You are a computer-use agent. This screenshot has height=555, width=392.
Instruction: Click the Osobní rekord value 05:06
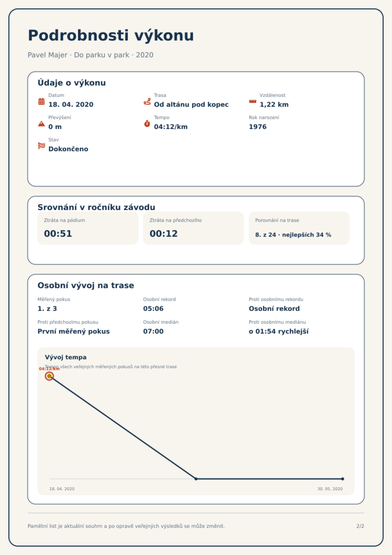[153, 309]
